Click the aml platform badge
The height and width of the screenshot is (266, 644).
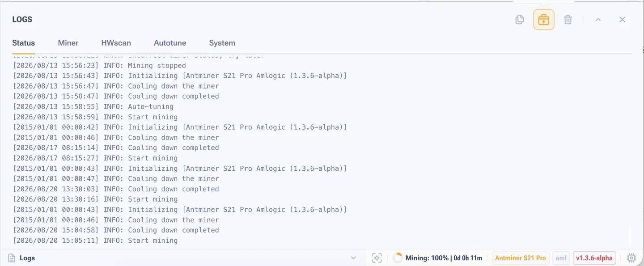pyautogui.click(x=561, y=258)
